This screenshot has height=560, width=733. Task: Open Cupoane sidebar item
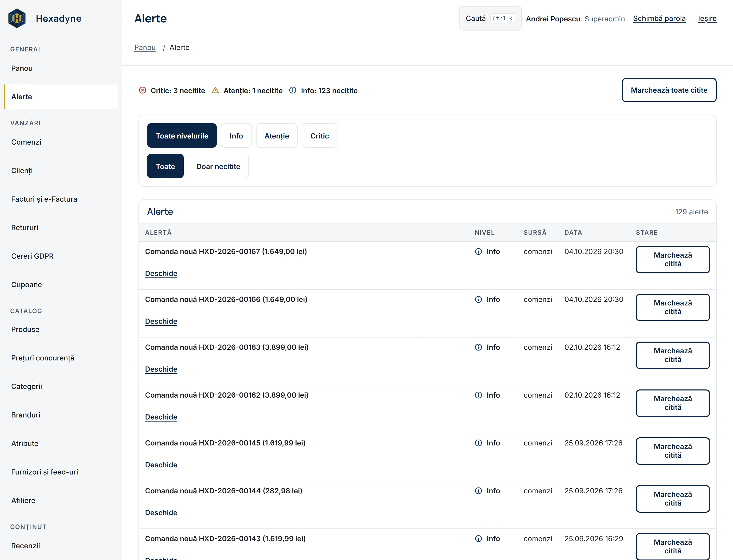click(61, 285)
